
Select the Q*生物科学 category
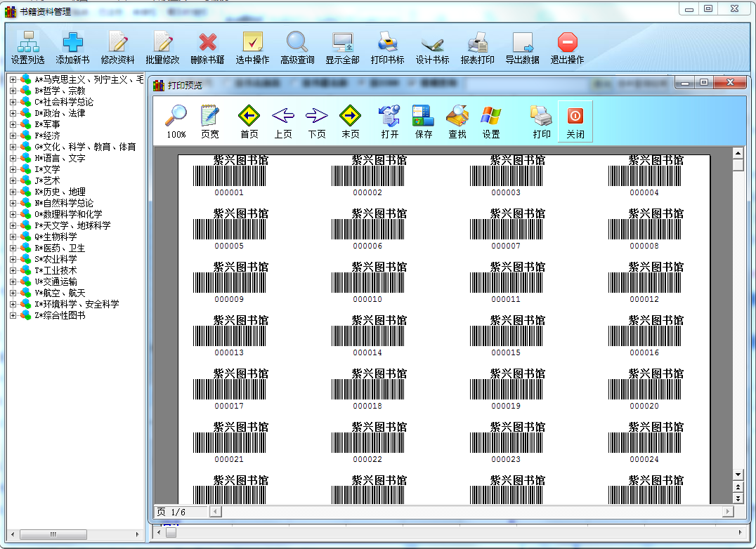pyautogui.click(x=56, y=237)
